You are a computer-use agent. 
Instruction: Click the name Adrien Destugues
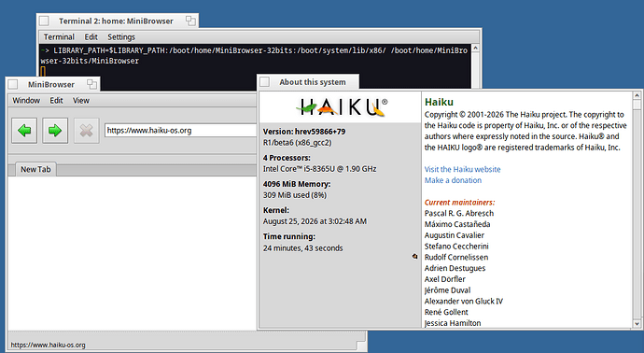455,268
